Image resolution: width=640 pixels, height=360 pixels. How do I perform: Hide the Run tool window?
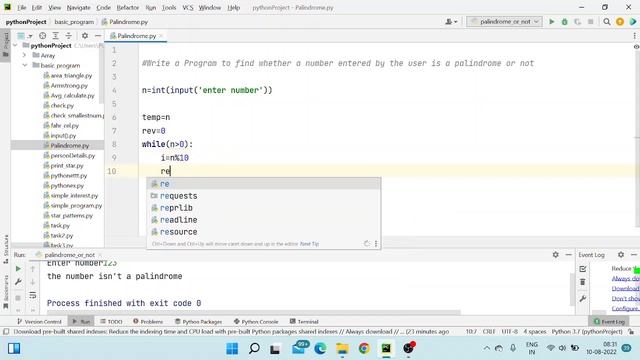click(569, 255)
